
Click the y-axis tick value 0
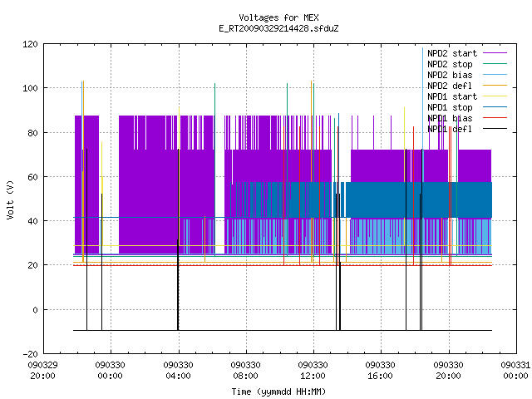(x=35, y=310)
